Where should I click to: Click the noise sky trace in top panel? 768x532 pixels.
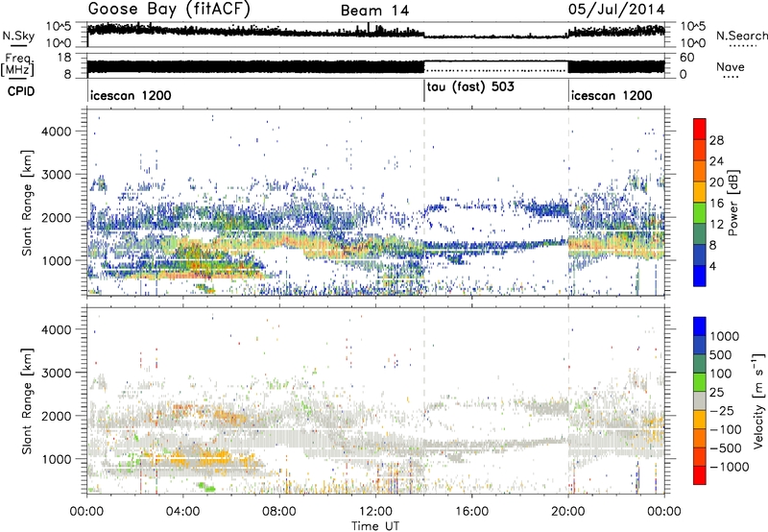coord(375,32)
